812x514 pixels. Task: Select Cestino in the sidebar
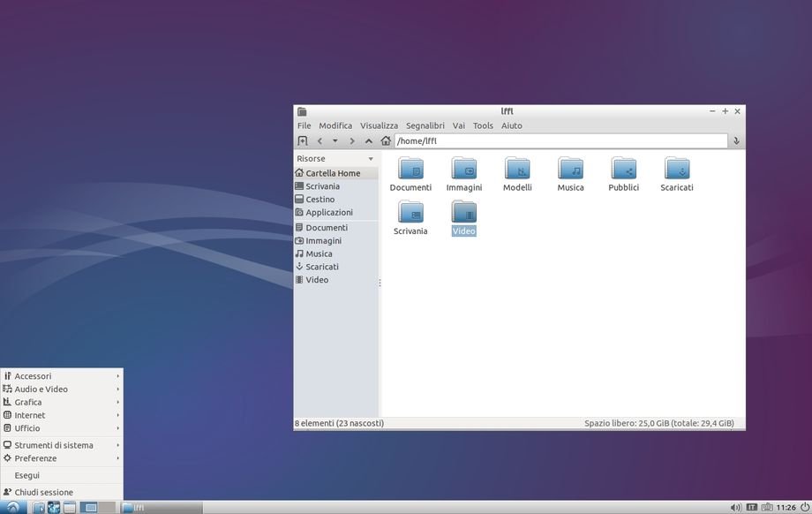point(320,200)
